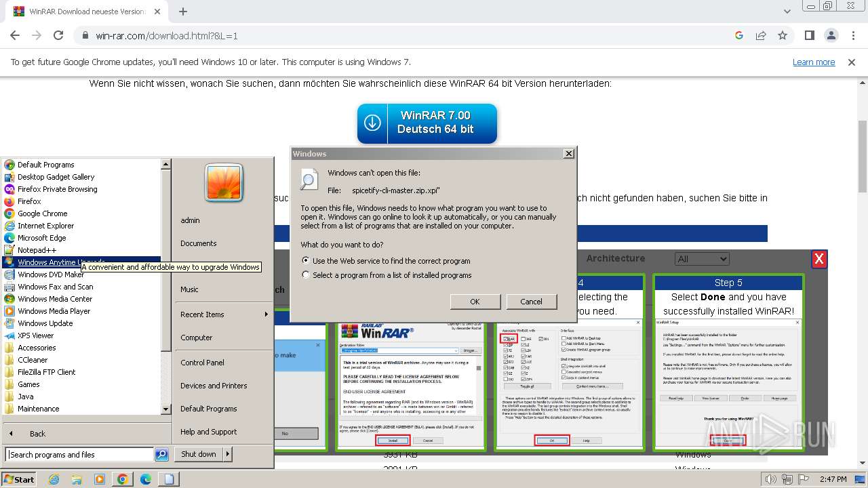Cancel the 'can't open this file' dialog

[531, 302]
